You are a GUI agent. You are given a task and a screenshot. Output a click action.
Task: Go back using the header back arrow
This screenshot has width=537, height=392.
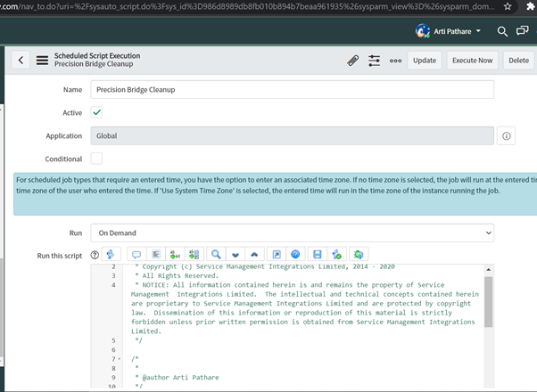point(21,61)
